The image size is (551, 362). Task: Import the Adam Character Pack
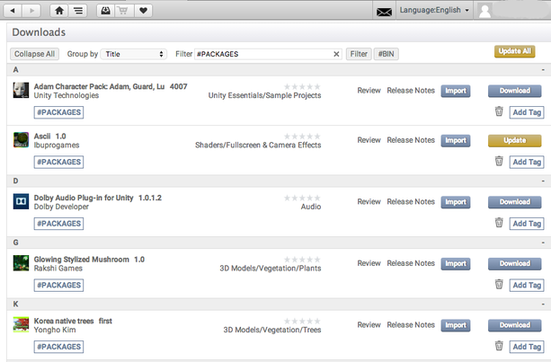[455, 91]
